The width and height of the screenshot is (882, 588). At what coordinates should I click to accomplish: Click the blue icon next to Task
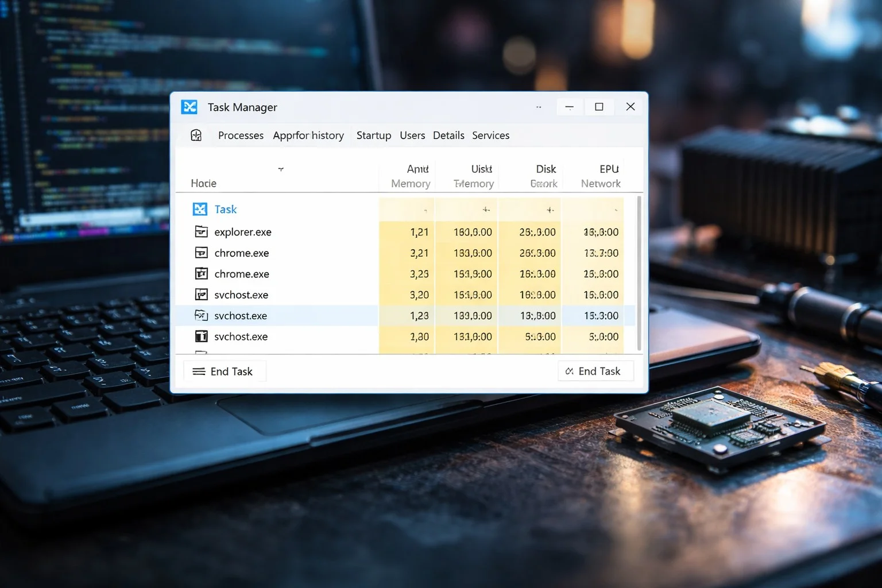coord(200,209)
